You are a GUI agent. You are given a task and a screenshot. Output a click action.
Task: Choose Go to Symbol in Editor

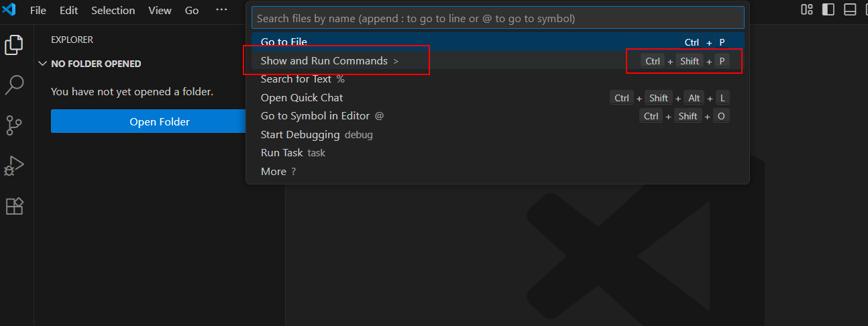[315, 116]
